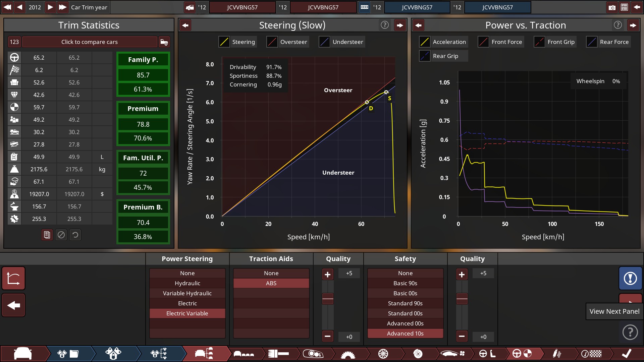Open car comparison list icon
Viewport: 644px width, 362px height.
(x=164, y=42)
